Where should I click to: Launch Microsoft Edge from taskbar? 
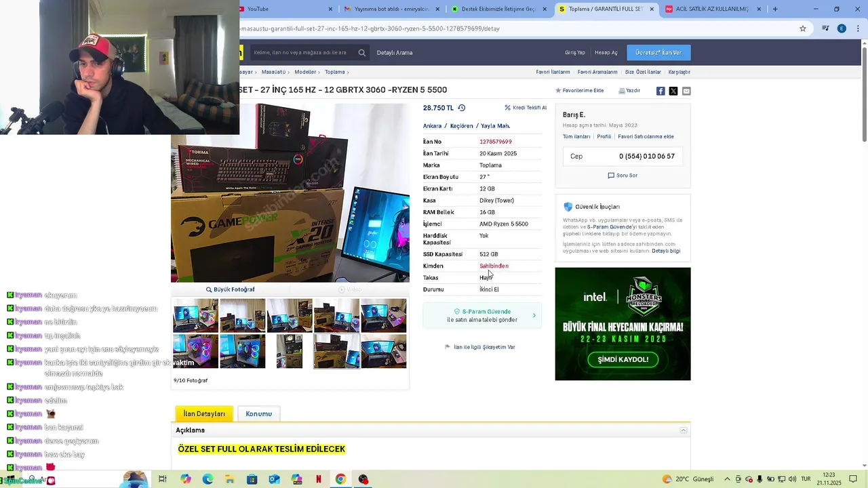208,479
